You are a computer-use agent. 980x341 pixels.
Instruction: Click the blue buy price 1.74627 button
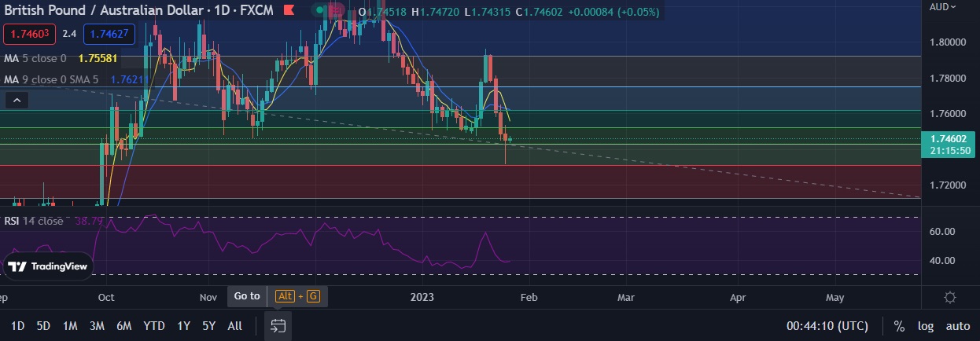109,34
